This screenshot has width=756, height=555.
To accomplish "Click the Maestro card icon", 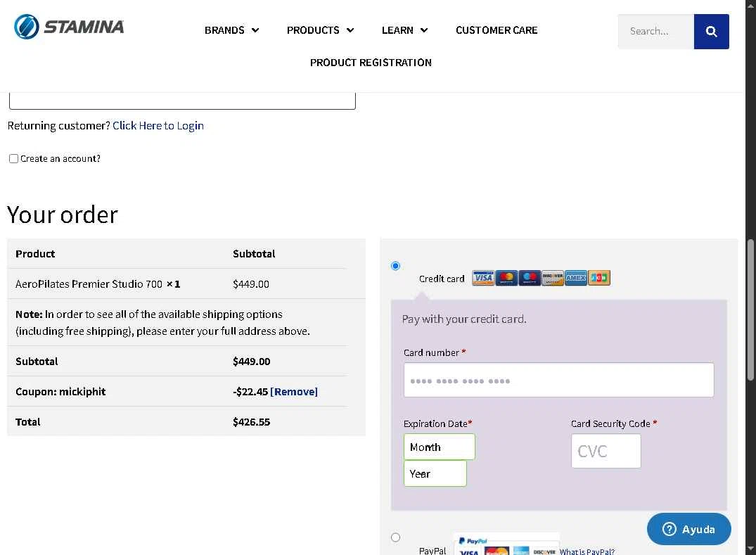I will click(x=530, y=278).
